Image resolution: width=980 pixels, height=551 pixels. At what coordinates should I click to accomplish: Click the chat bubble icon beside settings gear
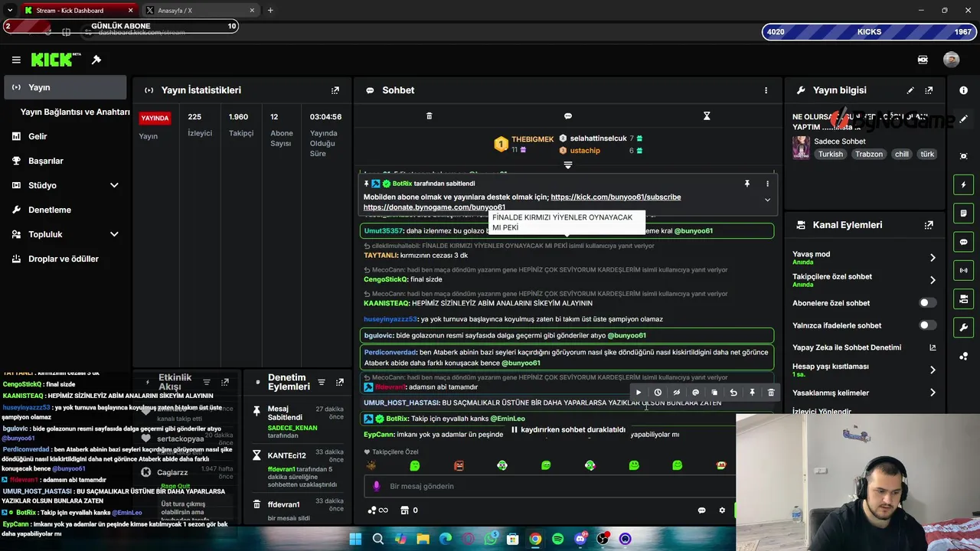[x=701, y=510]
